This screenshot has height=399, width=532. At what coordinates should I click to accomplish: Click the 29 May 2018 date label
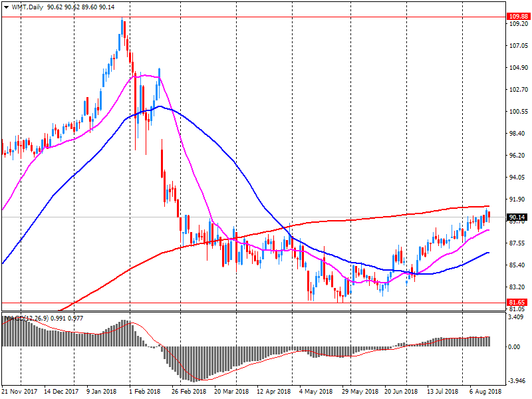(x=360, y=391)
